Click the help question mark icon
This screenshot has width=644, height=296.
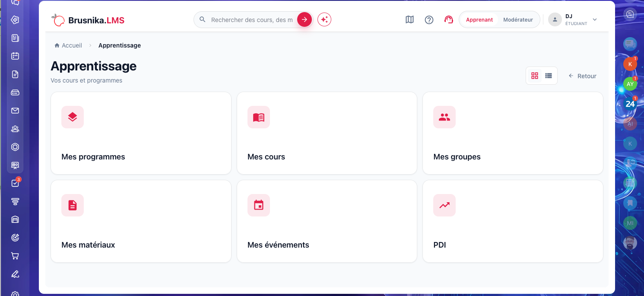[429, 19]
